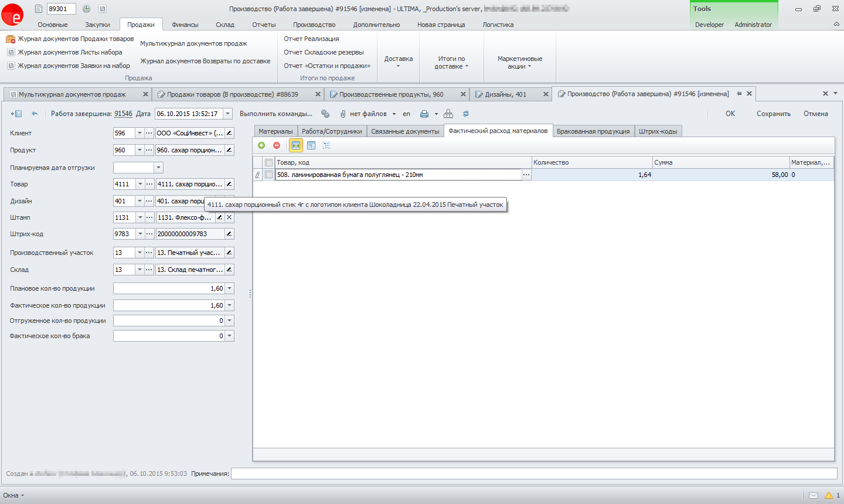Click the gears icon after Выполнить команды
The height and width of the screenshot is (504, 844).
(325, 114)
